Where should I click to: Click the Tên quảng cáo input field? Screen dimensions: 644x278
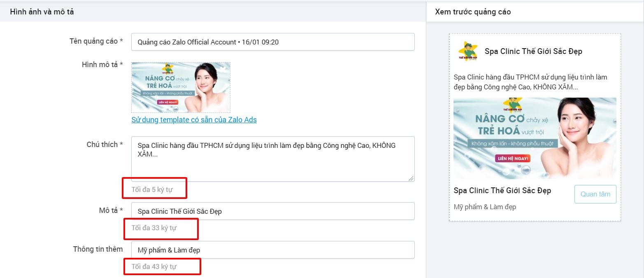[273, 42]
